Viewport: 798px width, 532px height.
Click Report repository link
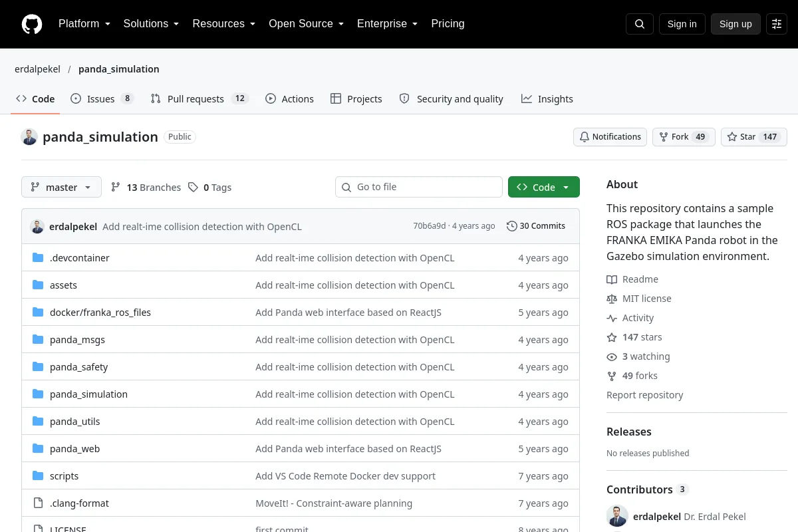(644, 395)
